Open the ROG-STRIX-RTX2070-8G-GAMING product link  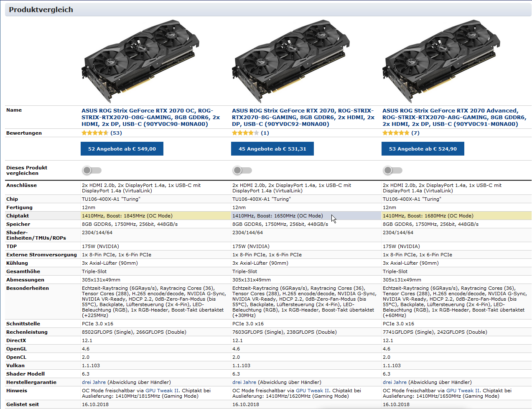303,118
